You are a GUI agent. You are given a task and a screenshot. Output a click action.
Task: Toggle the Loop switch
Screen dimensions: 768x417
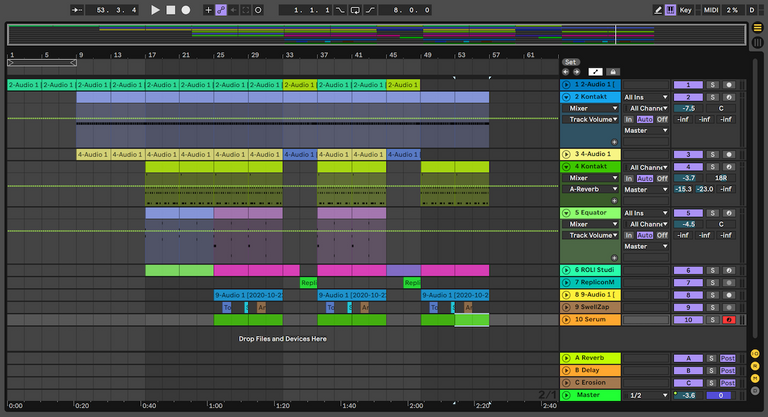coord(355,10)
